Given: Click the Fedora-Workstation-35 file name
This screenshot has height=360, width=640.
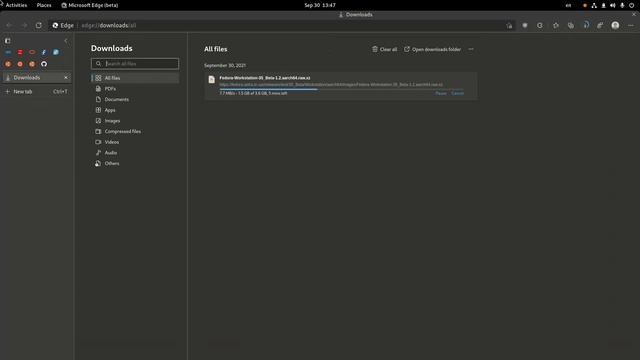Looking at the screenshot, I should tap(264, 78).
